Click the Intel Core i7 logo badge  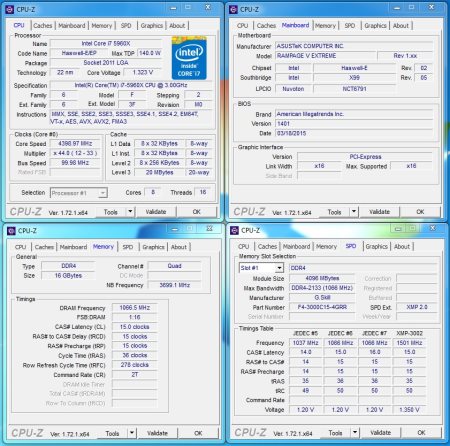[x=189, y=58]
